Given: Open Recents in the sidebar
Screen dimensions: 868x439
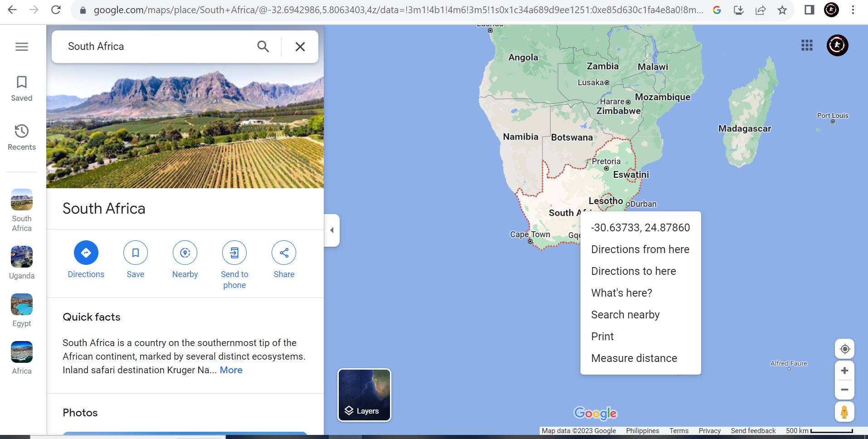Looking at the screenshot, I should 22,137.
